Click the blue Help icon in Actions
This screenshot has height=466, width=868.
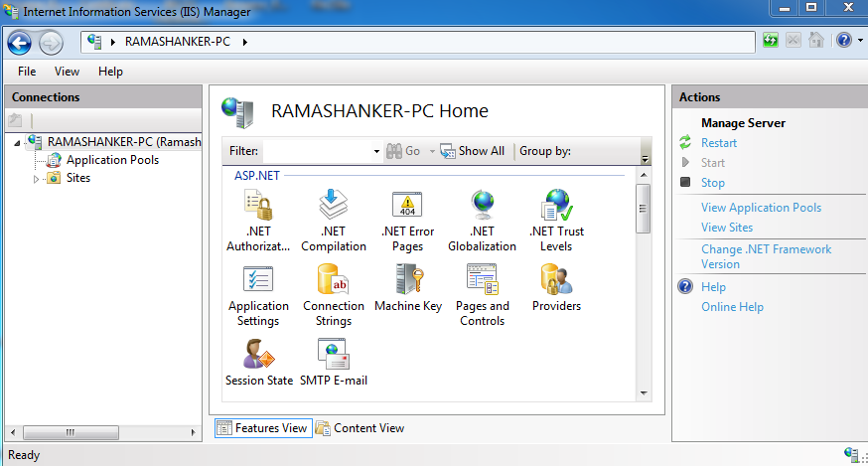pos(685,286)
